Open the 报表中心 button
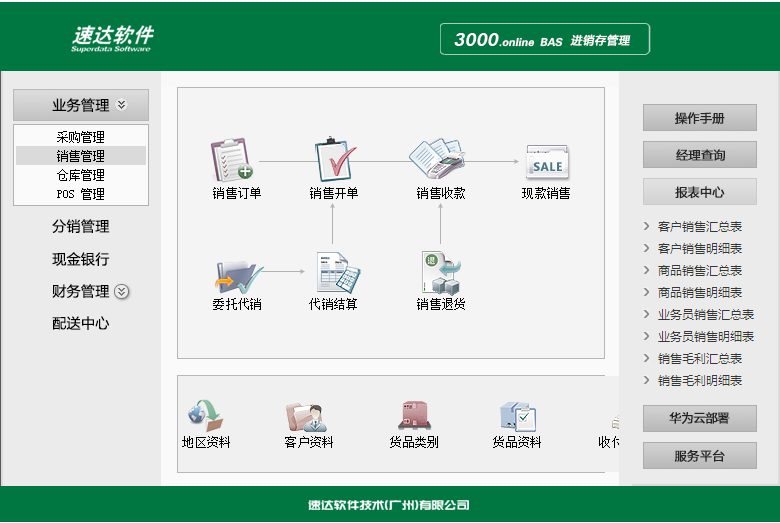The image size is (780, 523). tap(699, 192)
